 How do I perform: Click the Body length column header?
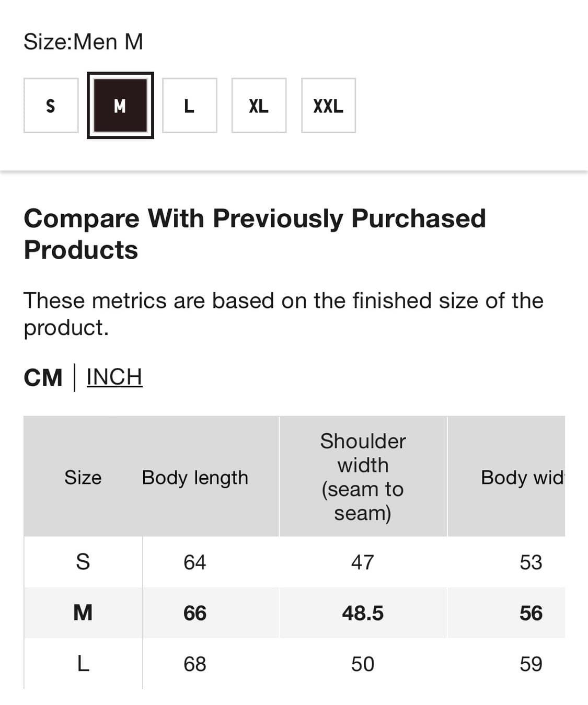tap(195, 477)
